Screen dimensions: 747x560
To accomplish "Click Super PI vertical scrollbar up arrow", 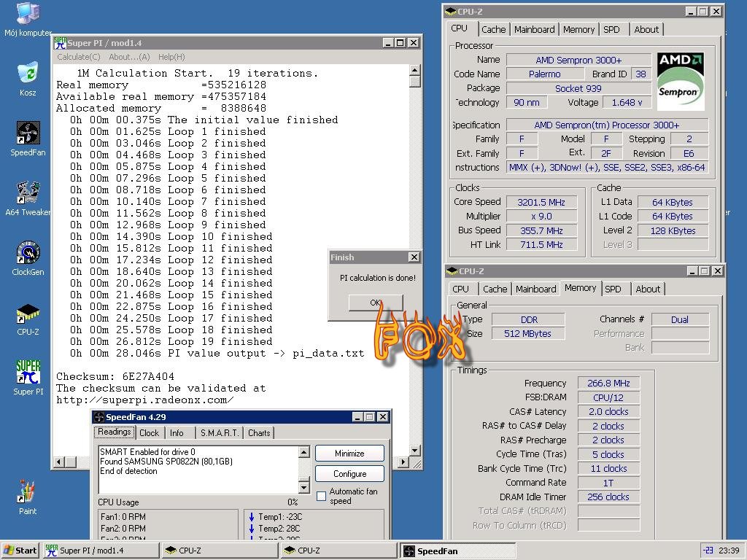I will point(415,71).
